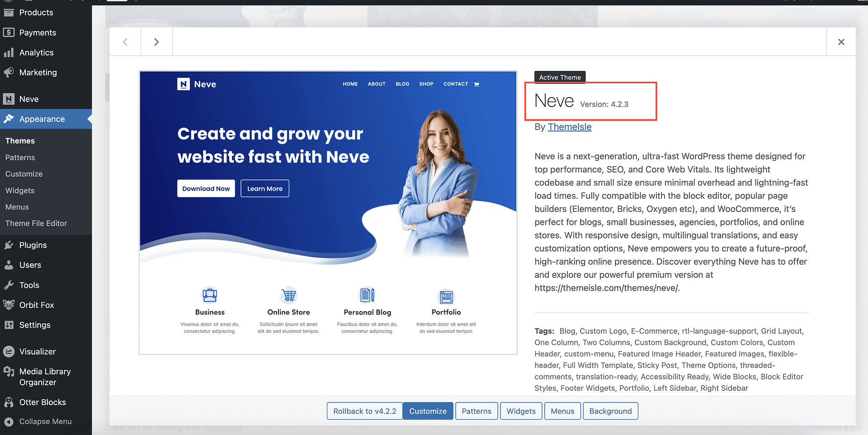
Task: Click the Payments dollar icon in sidebar
Action: tap(9, 33)
